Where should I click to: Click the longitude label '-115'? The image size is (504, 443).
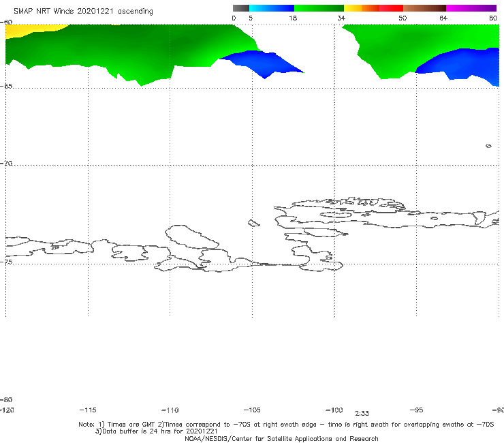(88, 410)
